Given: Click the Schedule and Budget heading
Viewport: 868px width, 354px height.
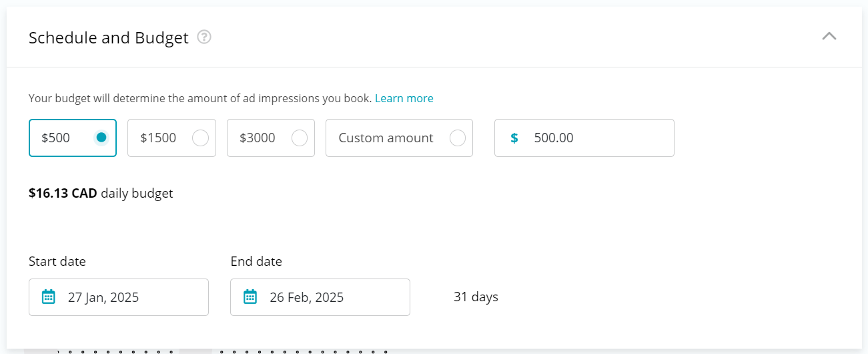Looking at the screenshot, I should point(109,37).
